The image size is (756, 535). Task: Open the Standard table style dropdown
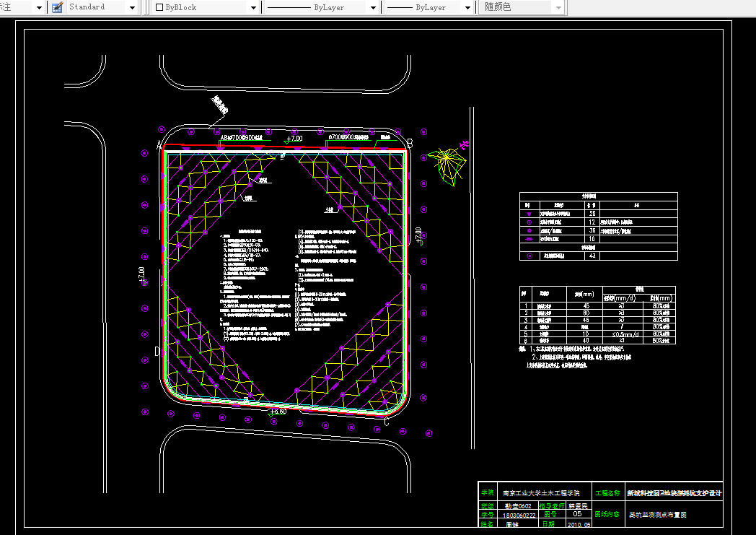click(132, 8)
